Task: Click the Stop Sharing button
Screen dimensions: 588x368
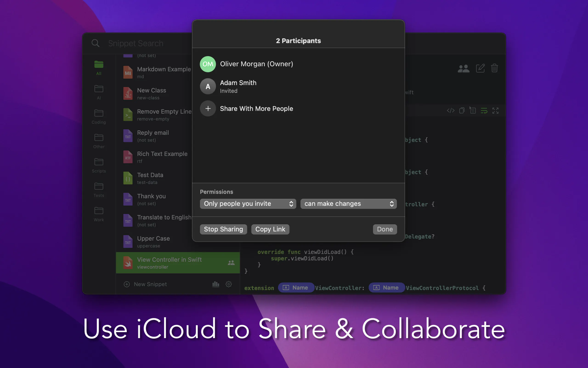Action: (223, 229)
